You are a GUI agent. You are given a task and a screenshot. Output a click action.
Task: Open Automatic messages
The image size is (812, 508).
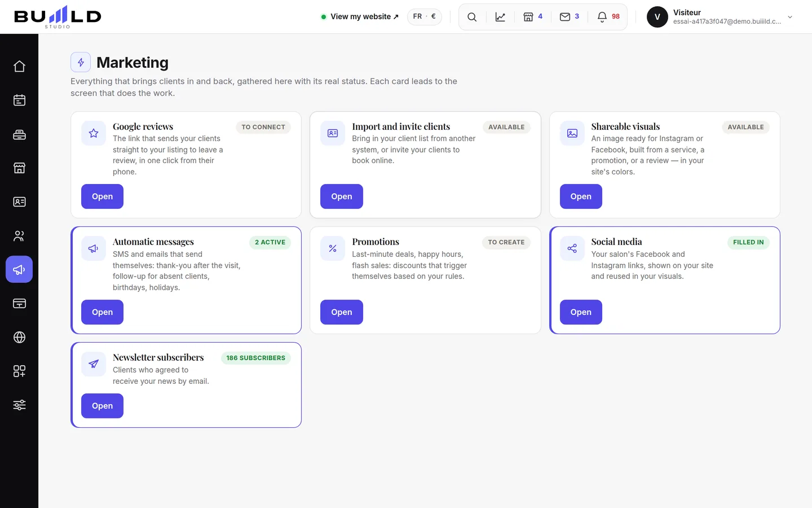click(x=102, y=312)
